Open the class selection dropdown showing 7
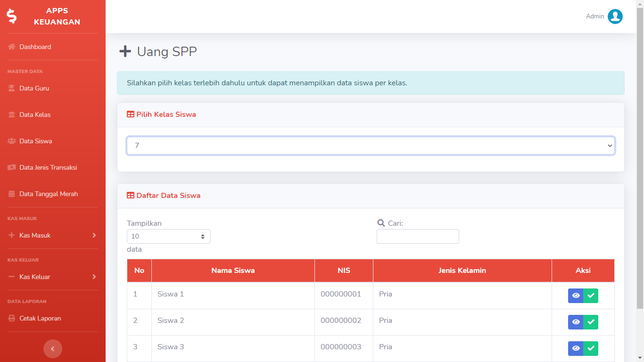Screen dimensions: 644x362 click(x=371, y=146)
